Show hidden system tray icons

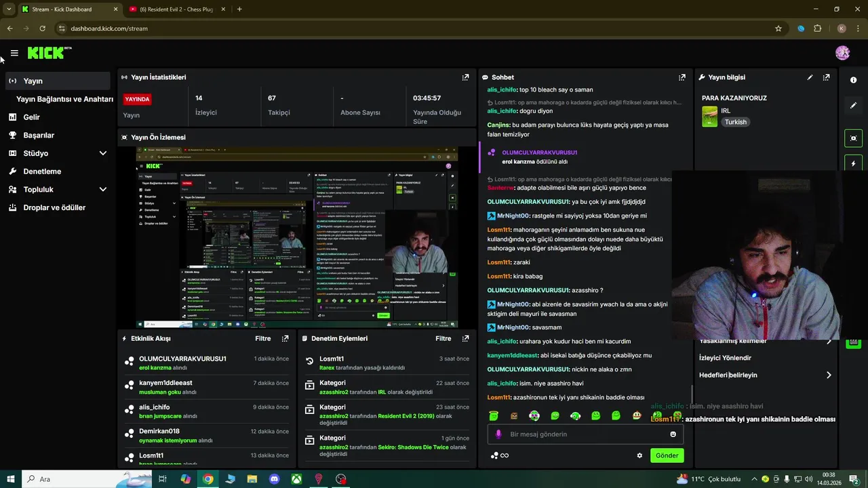[754, 479]
